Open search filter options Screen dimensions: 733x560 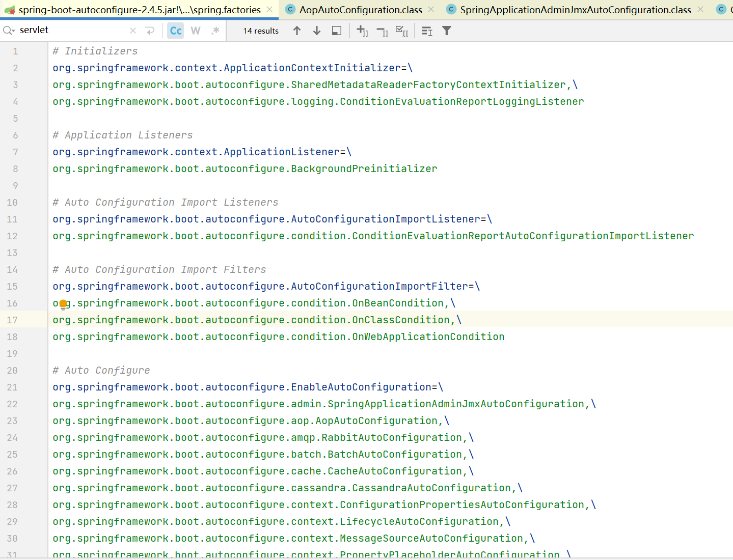447,31
